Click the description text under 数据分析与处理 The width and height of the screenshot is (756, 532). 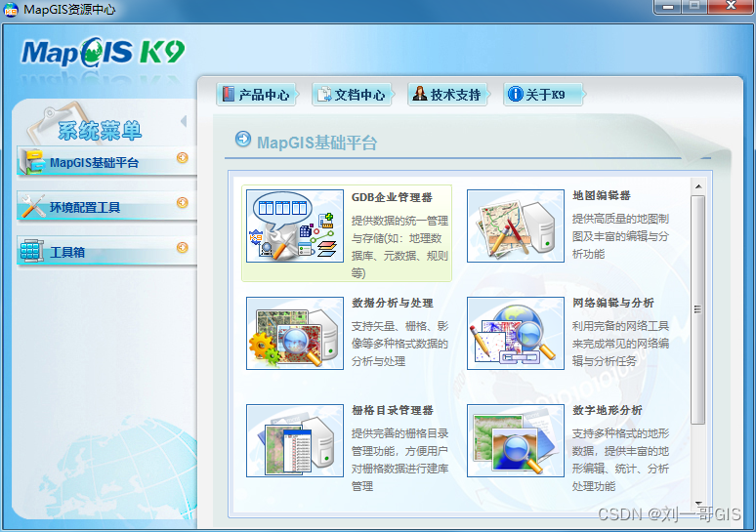pos(399,344)
